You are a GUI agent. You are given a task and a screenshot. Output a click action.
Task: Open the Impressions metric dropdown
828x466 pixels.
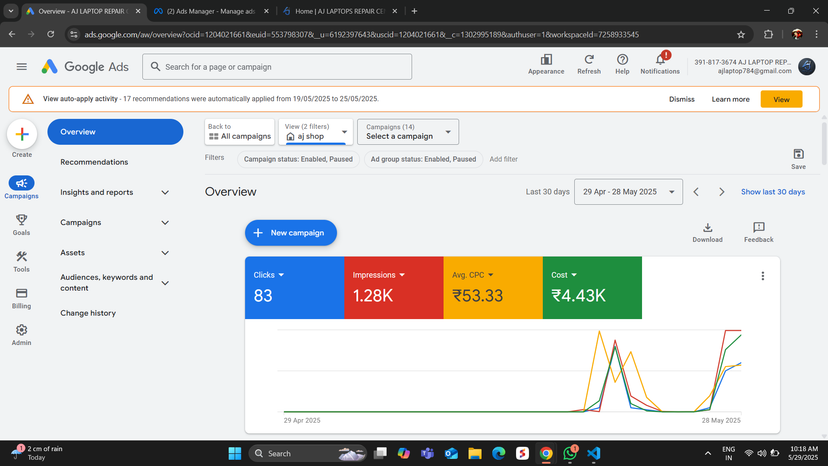(379, 275)
